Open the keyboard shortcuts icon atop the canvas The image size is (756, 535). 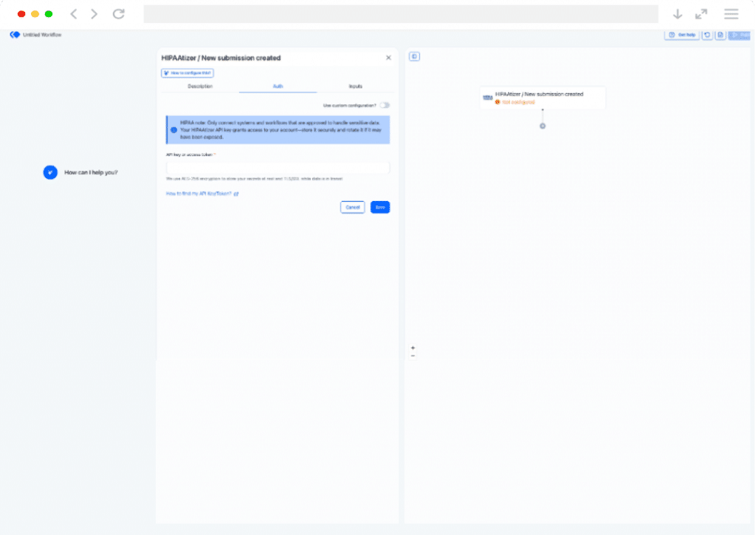point(414,57)
